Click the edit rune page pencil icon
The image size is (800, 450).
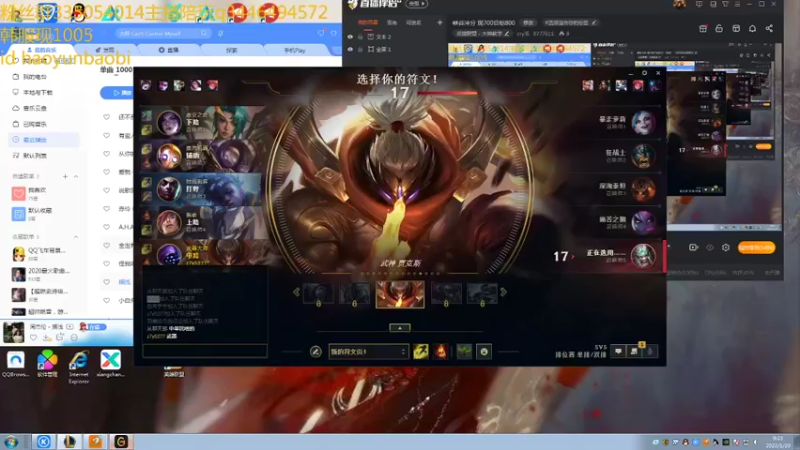point(316,352)
